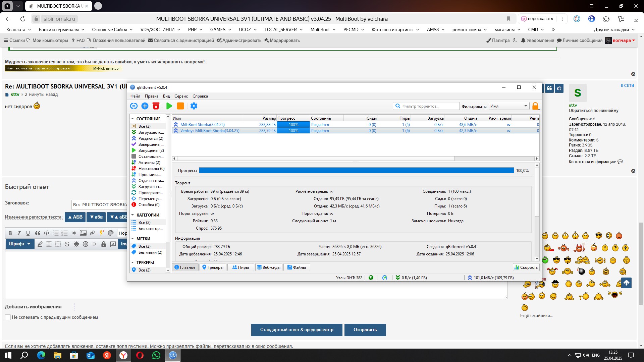Open the 'Ещё смайлики...' link

(536, 315)
